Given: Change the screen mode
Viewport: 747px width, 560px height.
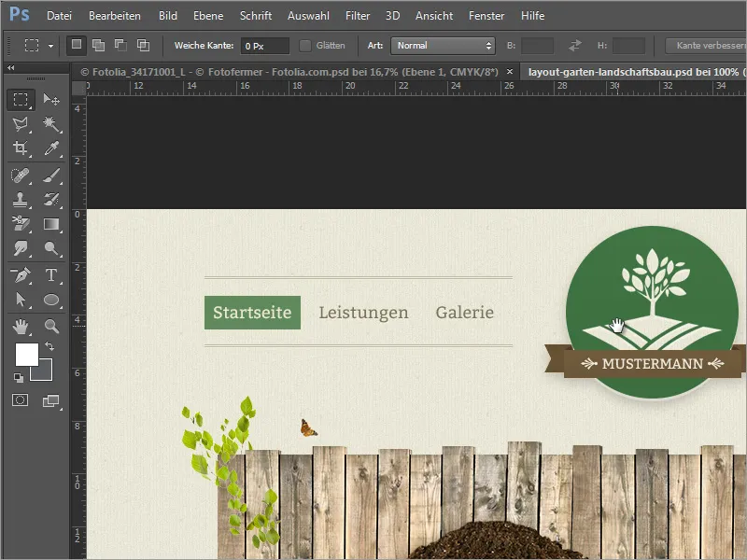Looking at the screenshot, I should pyautogui.click(x=51, y=401).
